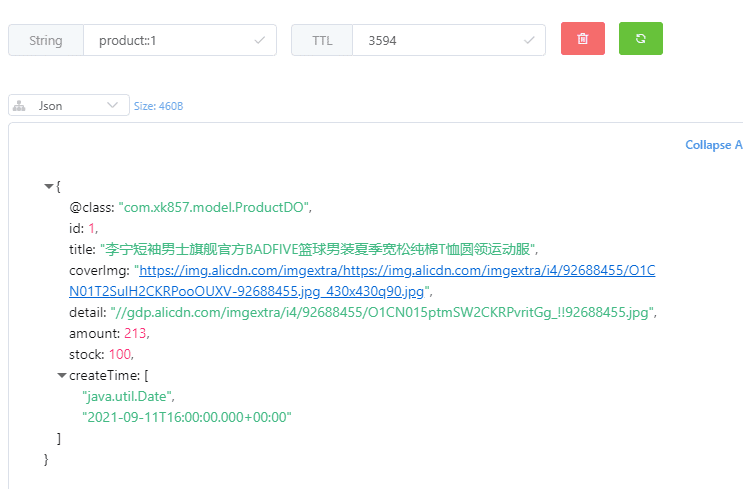Confirm key name with checkmark icon

pyautogui.click(x=260, y=41)
